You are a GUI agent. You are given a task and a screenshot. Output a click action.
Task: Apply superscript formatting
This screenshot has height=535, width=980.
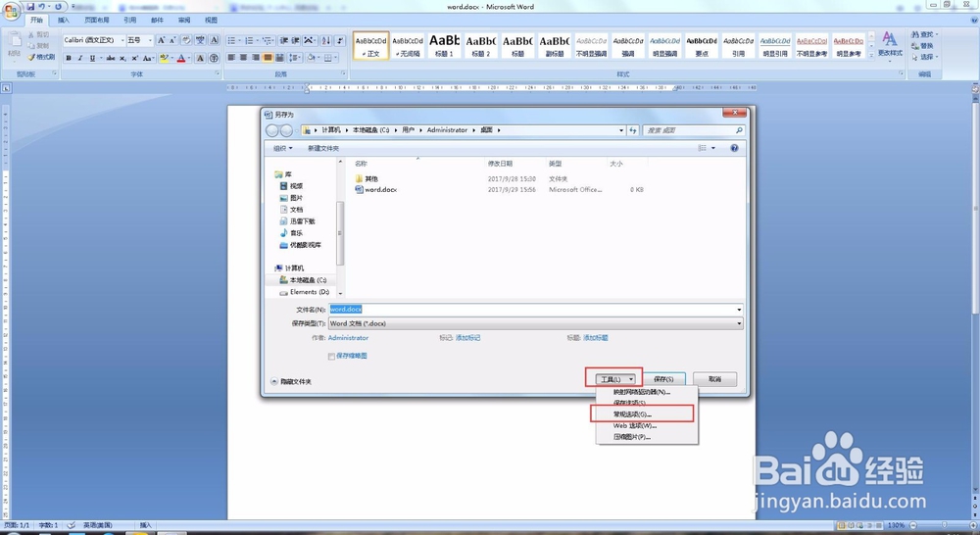(133, 58)
